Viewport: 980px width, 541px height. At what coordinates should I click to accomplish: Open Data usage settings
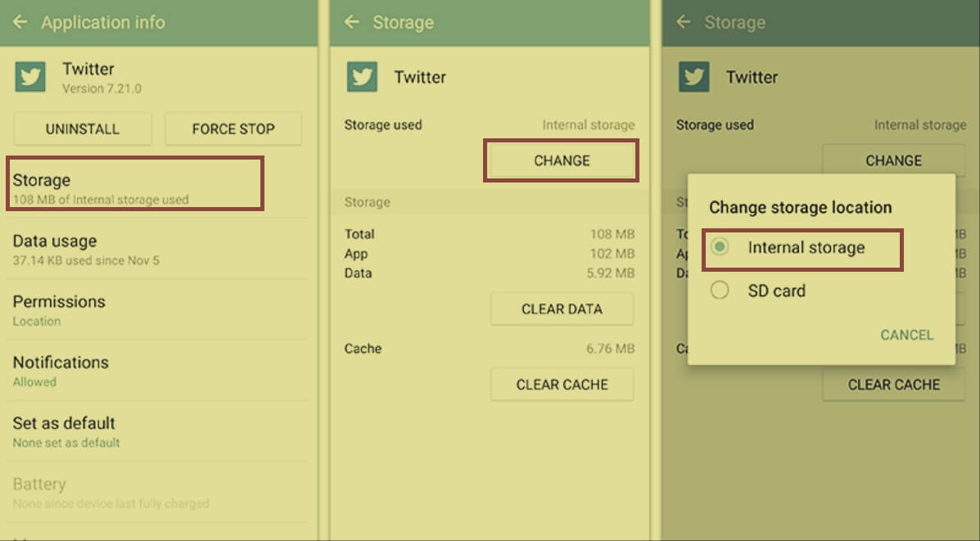(157, 250)
